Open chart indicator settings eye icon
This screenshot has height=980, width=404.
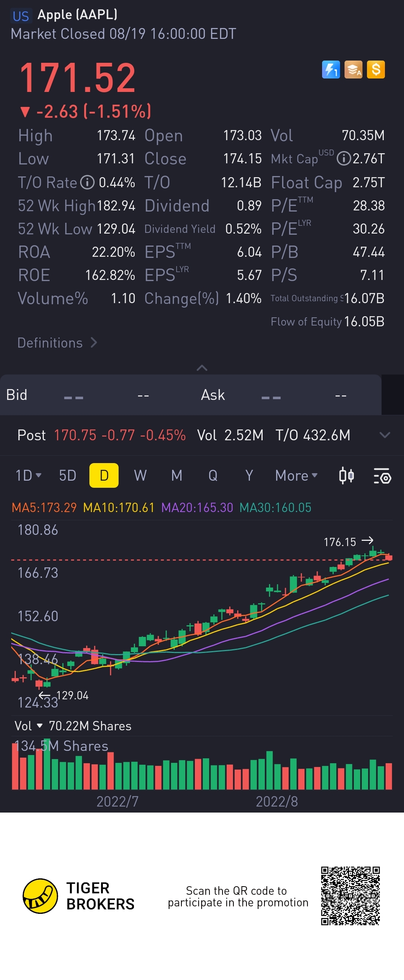tap(382, 475)
